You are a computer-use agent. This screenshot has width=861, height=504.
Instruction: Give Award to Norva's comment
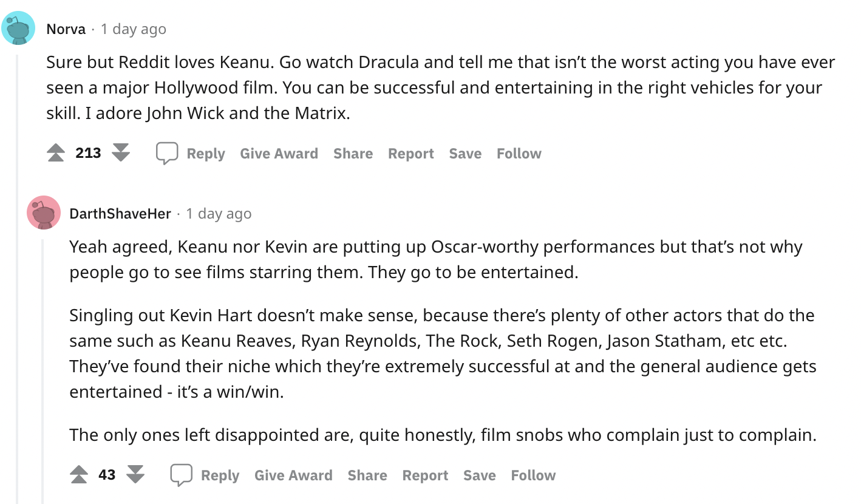[279, 154]
